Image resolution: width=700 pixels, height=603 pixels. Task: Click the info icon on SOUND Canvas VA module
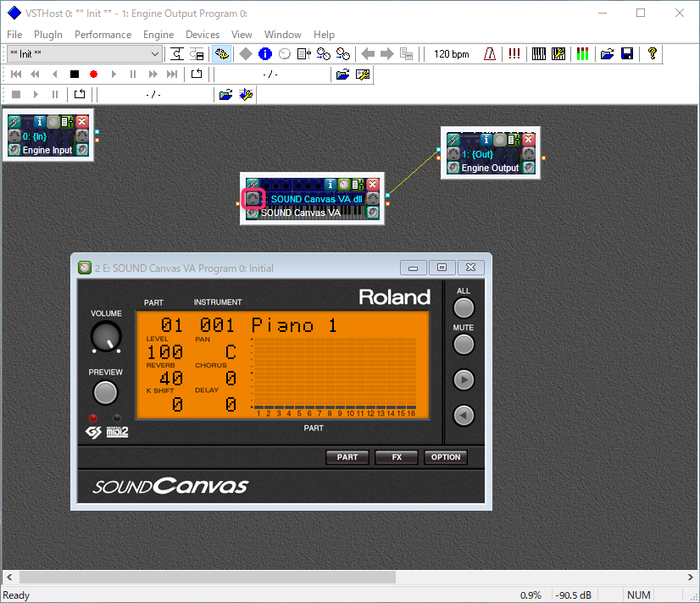coord(330,184)
